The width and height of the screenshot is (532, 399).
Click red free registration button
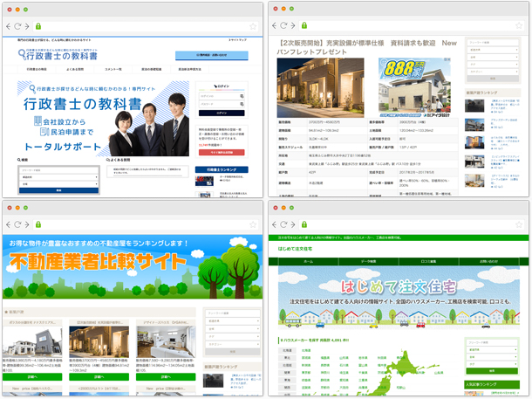point(222,153)
